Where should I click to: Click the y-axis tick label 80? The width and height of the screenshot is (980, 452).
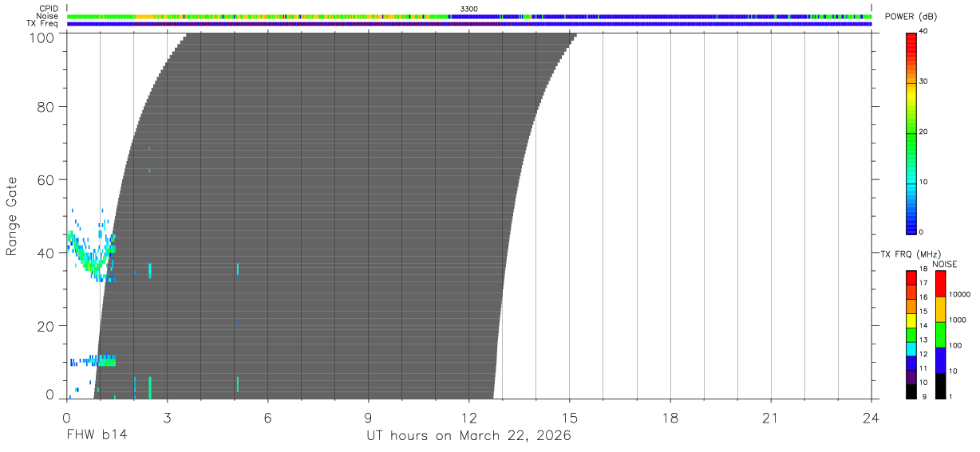pos(45,107)
